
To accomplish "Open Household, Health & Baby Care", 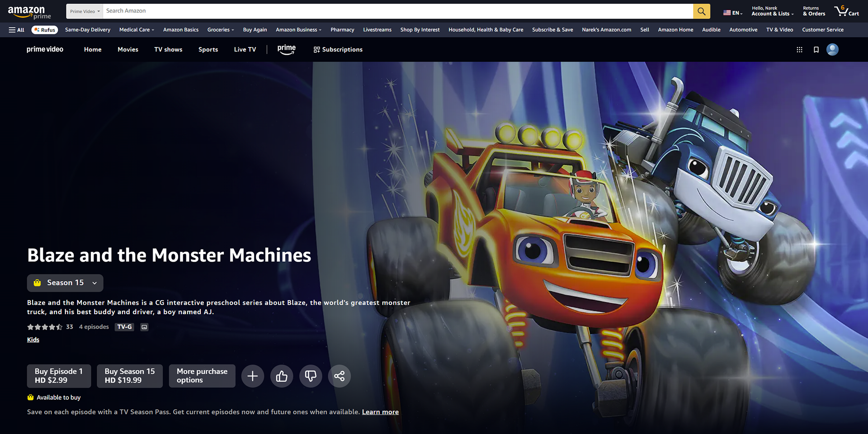I will point(486,30).
